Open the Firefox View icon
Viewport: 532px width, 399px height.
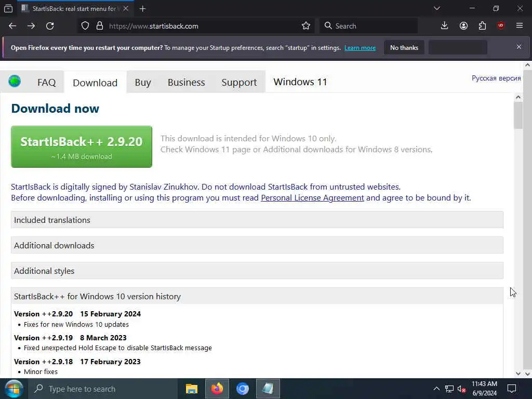click(x=8, y=8)
